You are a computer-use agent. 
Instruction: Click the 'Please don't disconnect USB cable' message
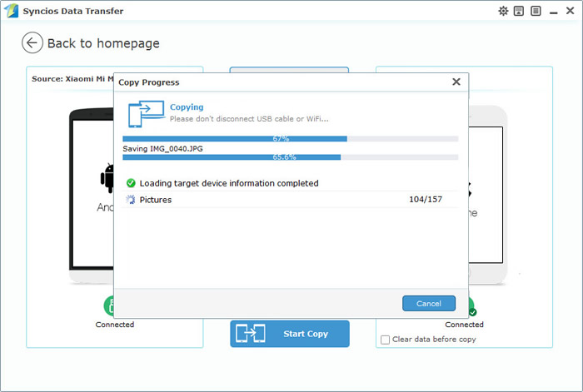point(249,119)
